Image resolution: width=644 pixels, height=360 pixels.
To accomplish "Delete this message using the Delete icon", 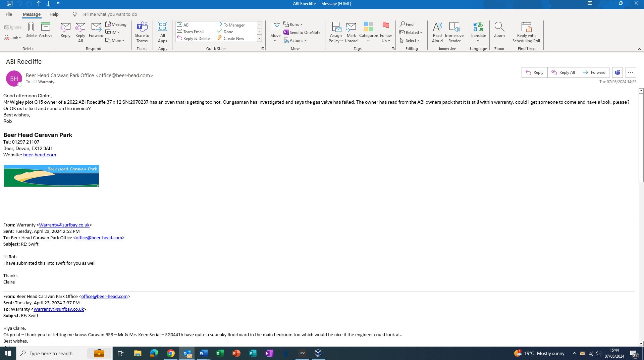I will pyautogui.click(x=31, y=30).
